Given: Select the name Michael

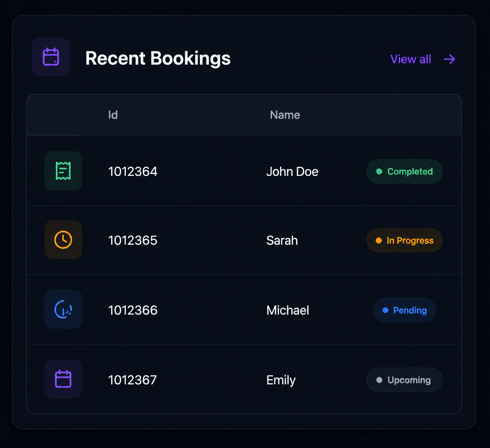Looking at the screenshot, I should click(x=288, y=310).
